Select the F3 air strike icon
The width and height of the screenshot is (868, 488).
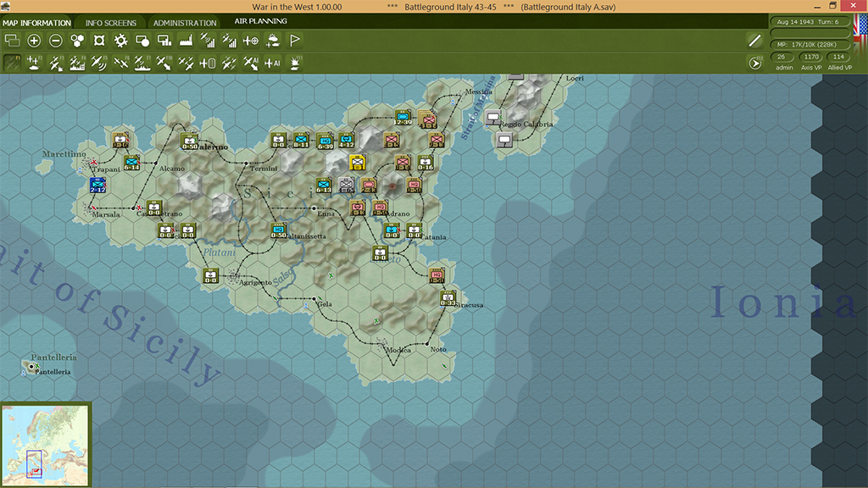pos(55,63)
